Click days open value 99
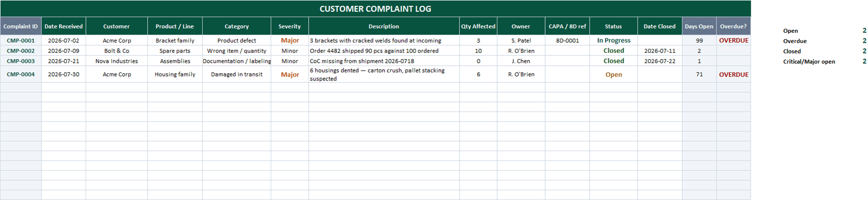This screenshot has height=200, width=868. [699, 41]
